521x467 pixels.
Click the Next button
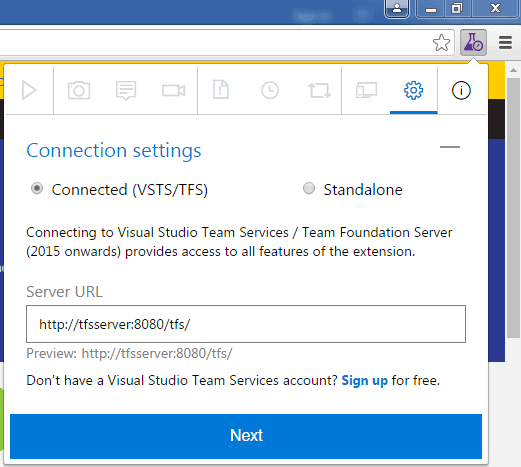click(x=246, y=436)
